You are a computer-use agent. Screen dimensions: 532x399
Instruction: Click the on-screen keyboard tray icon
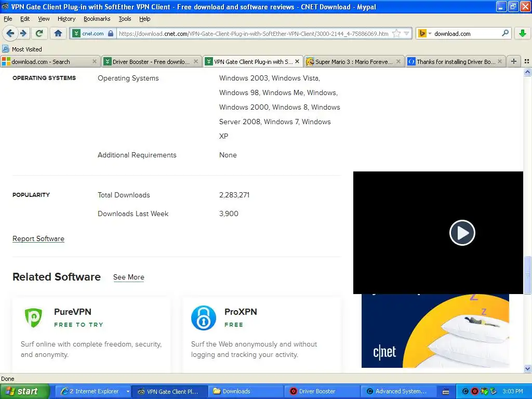click(x=445, y=392)
